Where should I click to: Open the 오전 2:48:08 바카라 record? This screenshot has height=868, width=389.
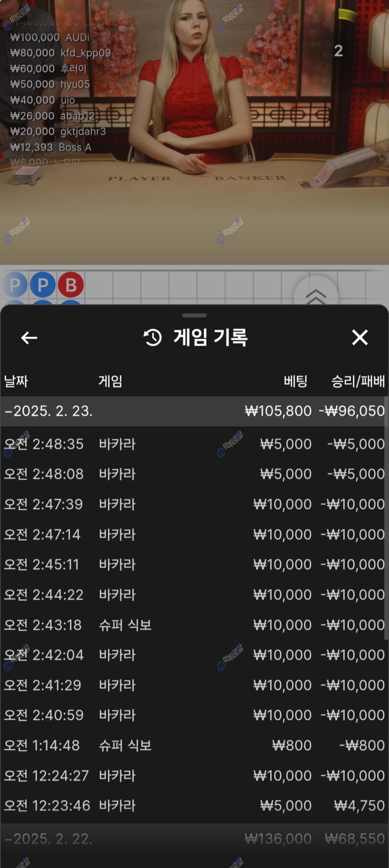pos(194,474)
